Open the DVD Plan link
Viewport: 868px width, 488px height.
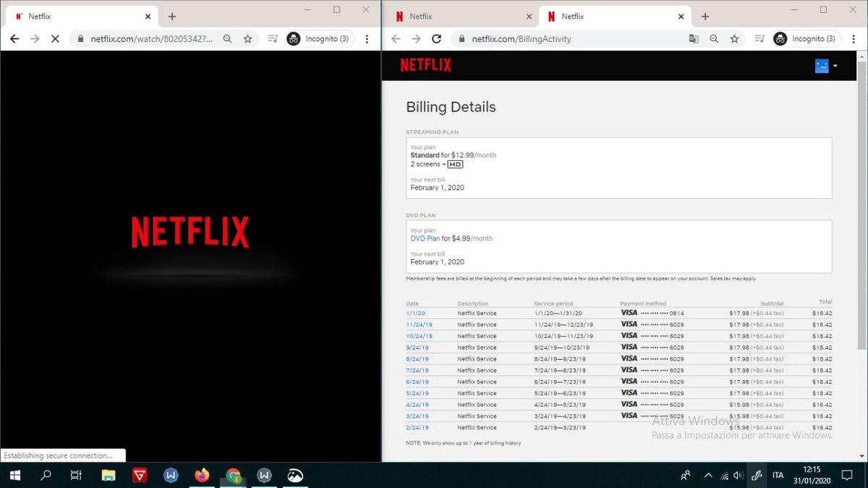pyautogui.click(x=425, y=238)
